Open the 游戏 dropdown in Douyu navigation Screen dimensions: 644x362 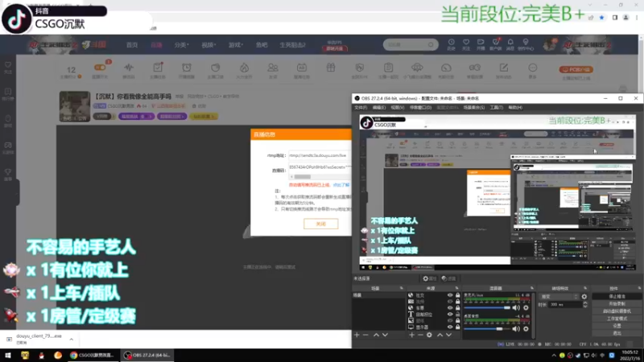pos(235,45)
